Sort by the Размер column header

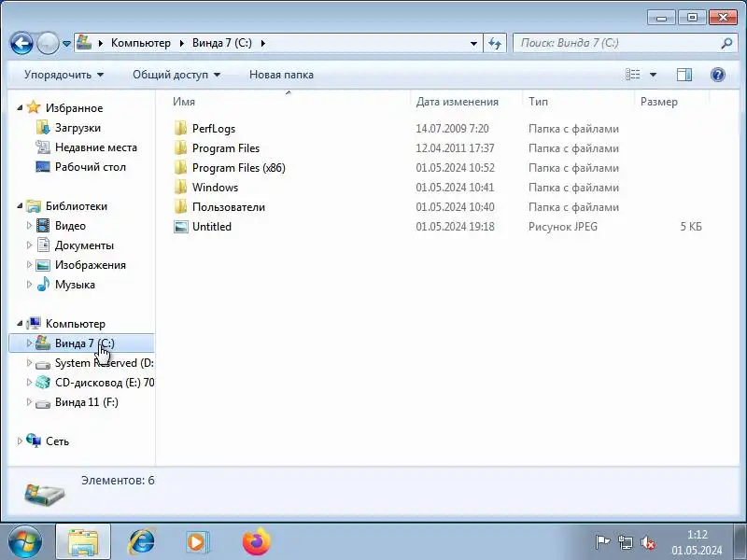659,102
